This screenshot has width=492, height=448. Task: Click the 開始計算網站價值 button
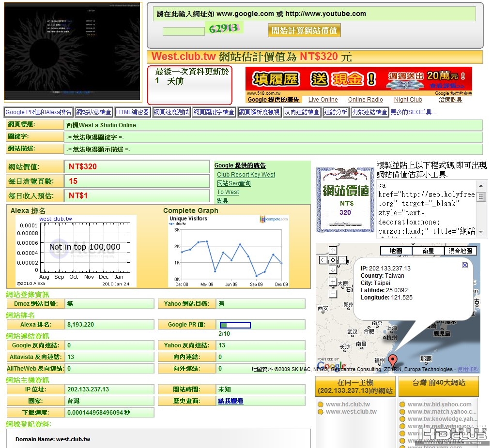coord(304,31)
